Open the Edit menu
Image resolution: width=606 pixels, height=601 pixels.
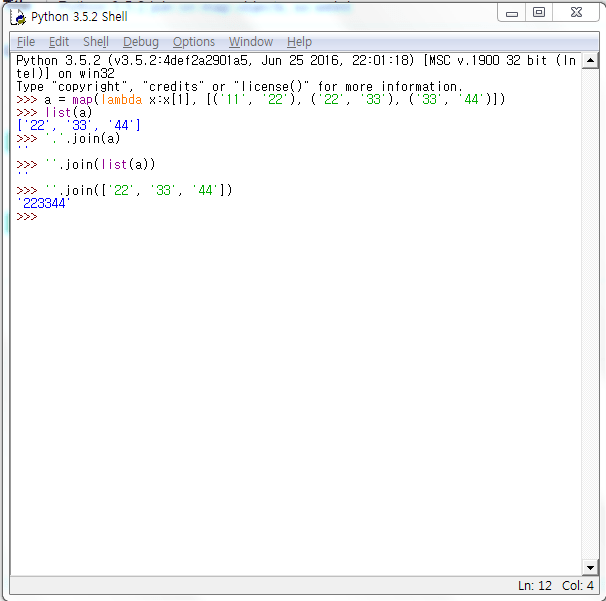(x=59, y=42)
